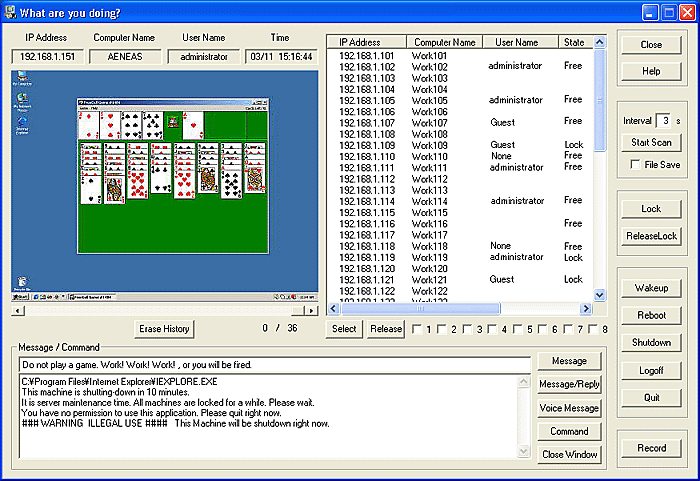Viewport: 700px width, 481px height.
Task: Check group checkbox 5
Action: click(x=518, y=329)
